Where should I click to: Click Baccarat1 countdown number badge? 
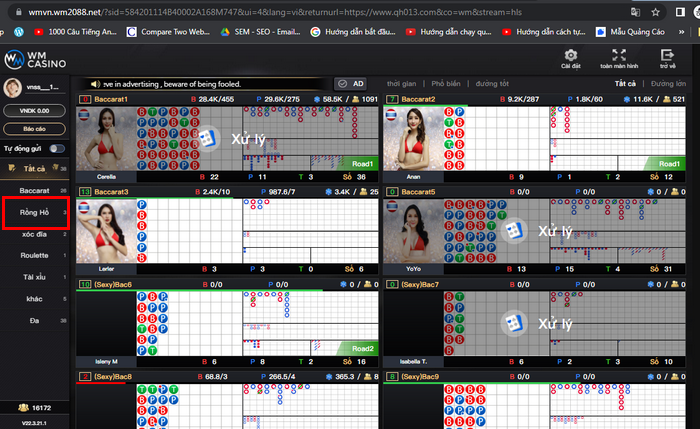[x=85, y=99]
